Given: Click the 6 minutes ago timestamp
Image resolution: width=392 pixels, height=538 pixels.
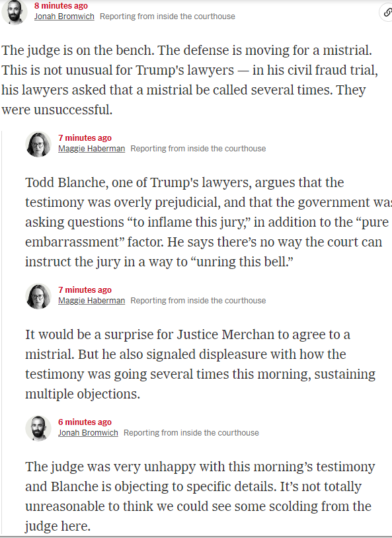Looking at the screenshot, I should point(85,422).
